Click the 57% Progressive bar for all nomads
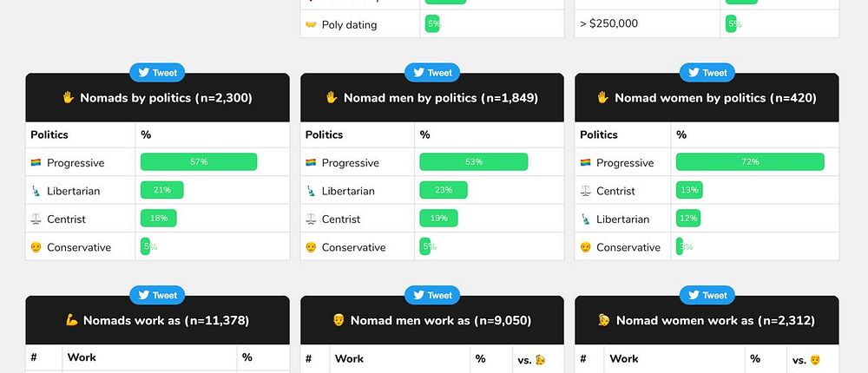 [x=199, y=162]
